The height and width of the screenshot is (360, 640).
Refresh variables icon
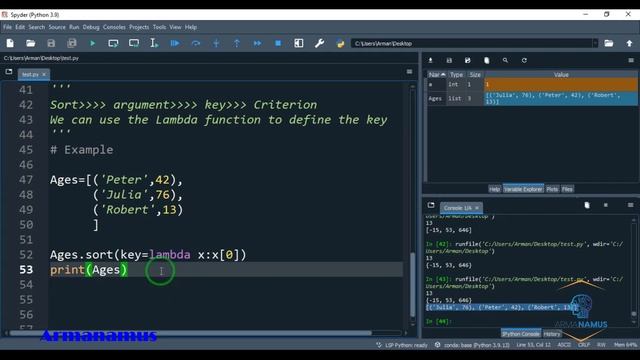coord(524,60)
